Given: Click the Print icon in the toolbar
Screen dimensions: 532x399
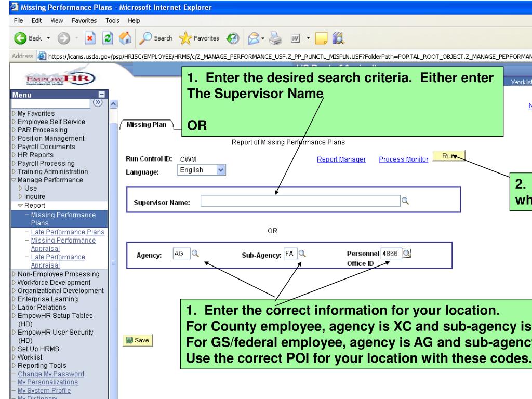Looking at the screenshot, I should [x=275, y=38].
